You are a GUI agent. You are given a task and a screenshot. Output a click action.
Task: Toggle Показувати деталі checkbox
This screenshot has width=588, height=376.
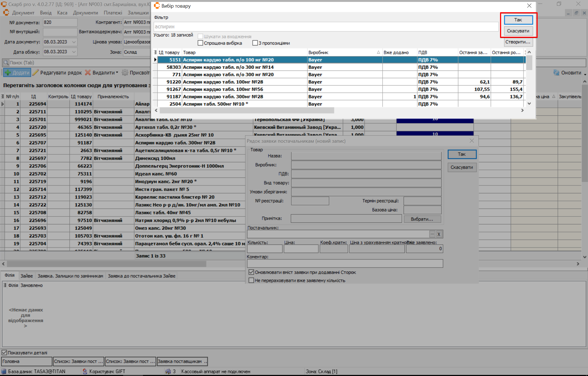[4, 353]
